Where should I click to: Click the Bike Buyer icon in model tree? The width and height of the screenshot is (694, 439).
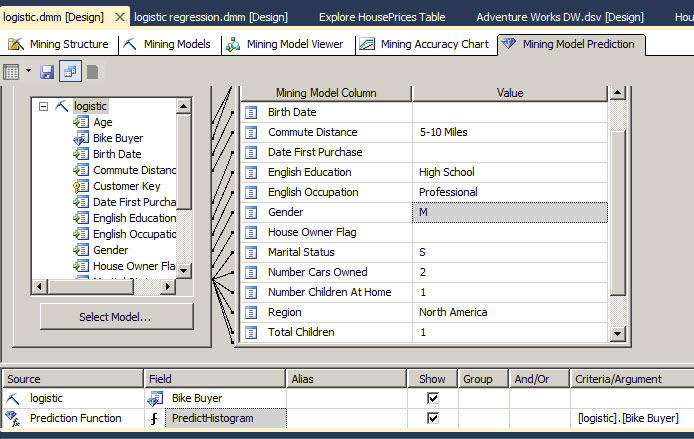pyautogui.click(x=81, y=138)
